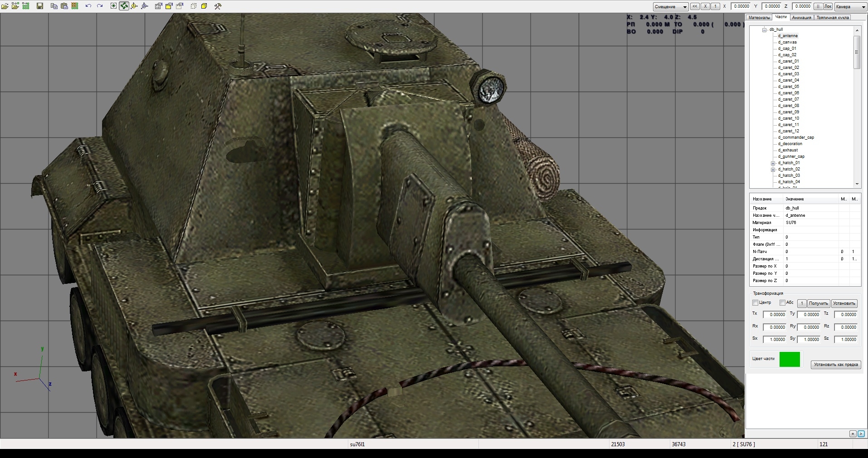Click the dashed wireframe cube icon
The height and width of the screenshot is (458, 868).
[x=193, y=6]
